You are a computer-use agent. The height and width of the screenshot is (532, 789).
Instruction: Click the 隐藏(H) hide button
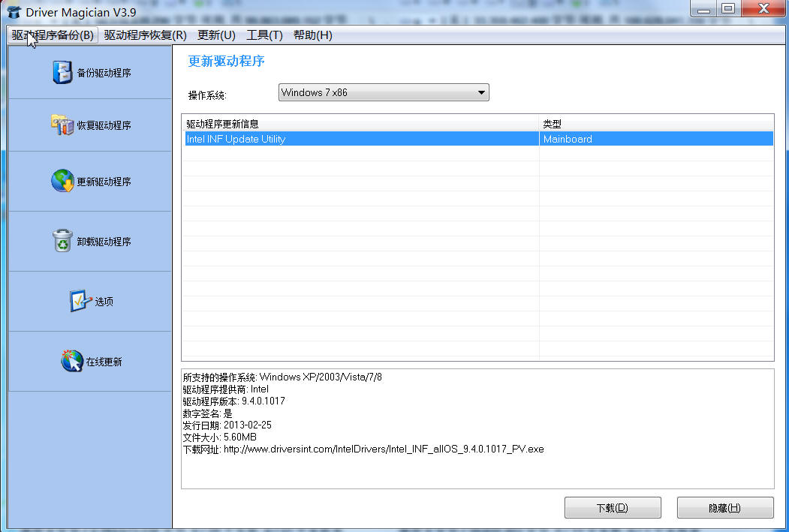point(724,508)
